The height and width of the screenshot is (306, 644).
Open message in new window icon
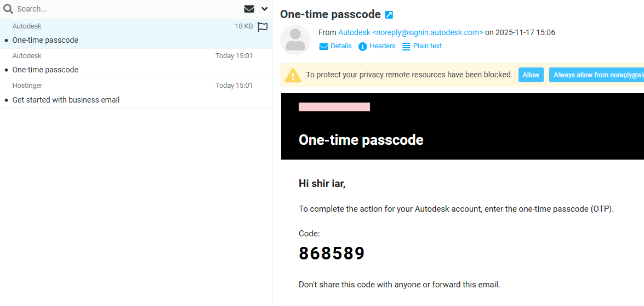pos(389,15)
